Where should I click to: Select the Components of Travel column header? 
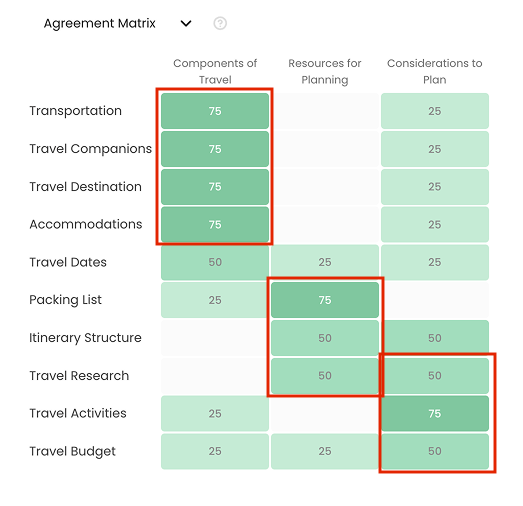click(215, 71)
